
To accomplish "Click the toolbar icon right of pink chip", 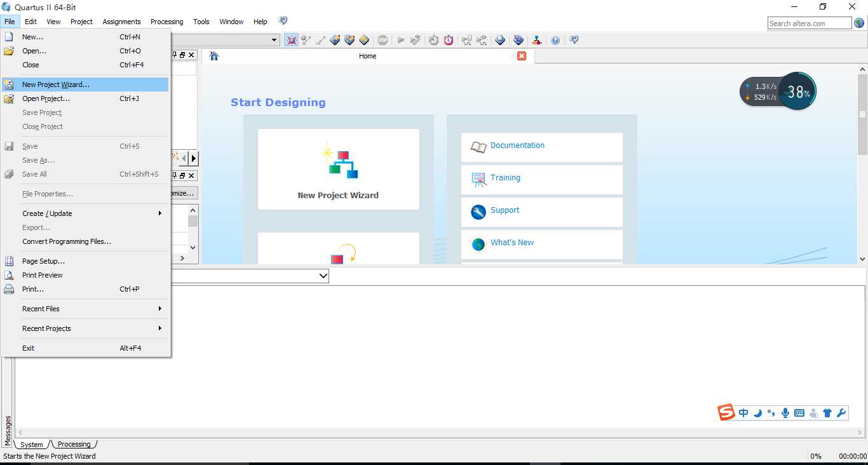I will click(306, 40).
